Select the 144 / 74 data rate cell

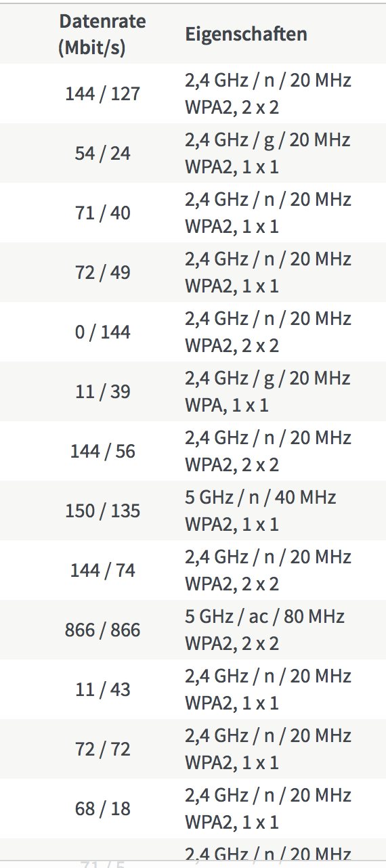pos(102,571)
